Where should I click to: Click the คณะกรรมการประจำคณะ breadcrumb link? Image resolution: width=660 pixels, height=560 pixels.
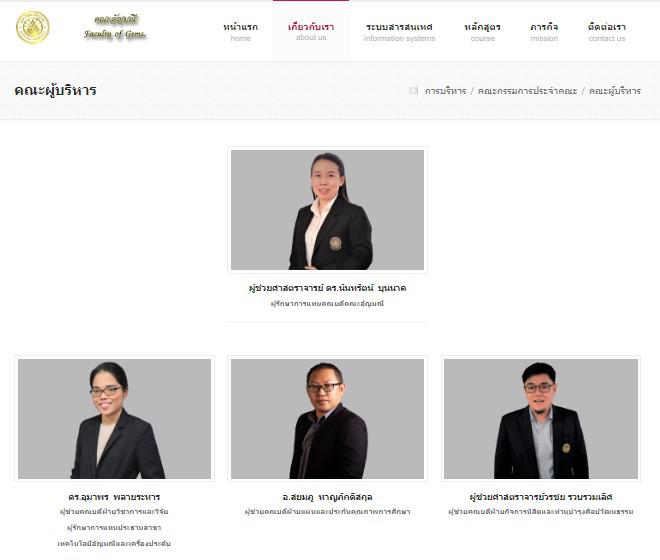527,91
